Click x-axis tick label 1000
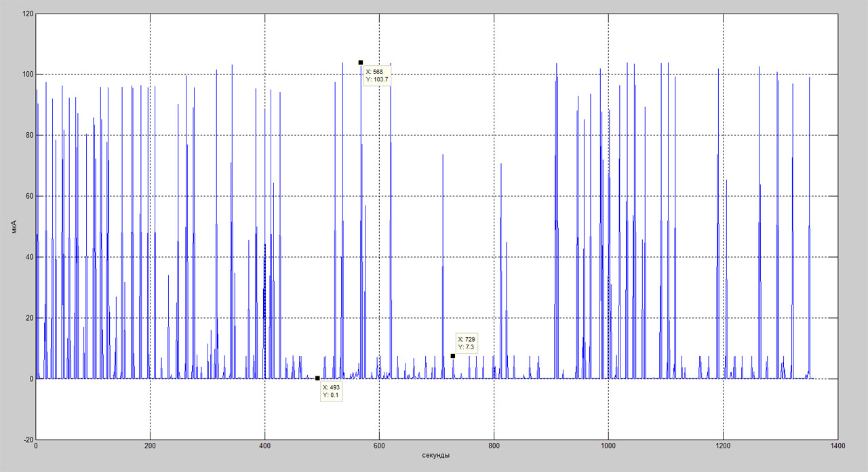 [608, 446]
